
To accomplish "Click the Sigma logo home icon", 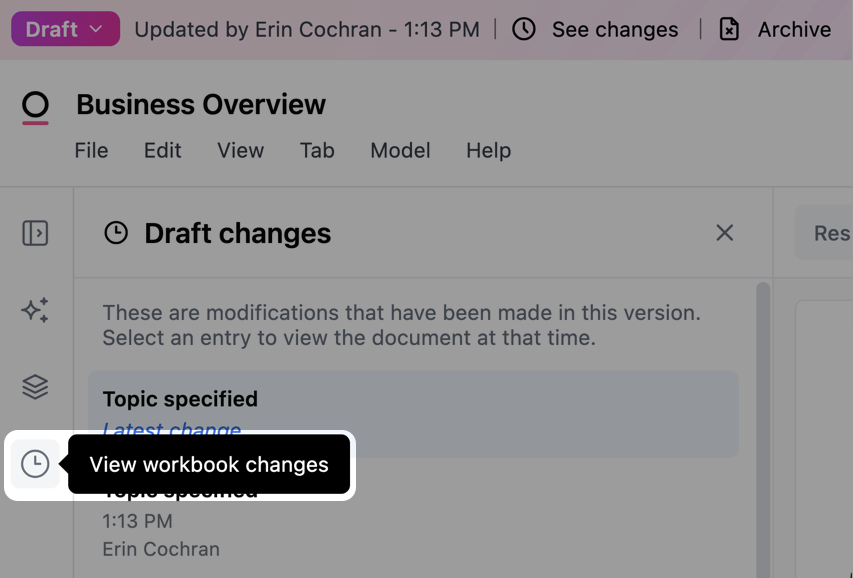I will [35, 106].
